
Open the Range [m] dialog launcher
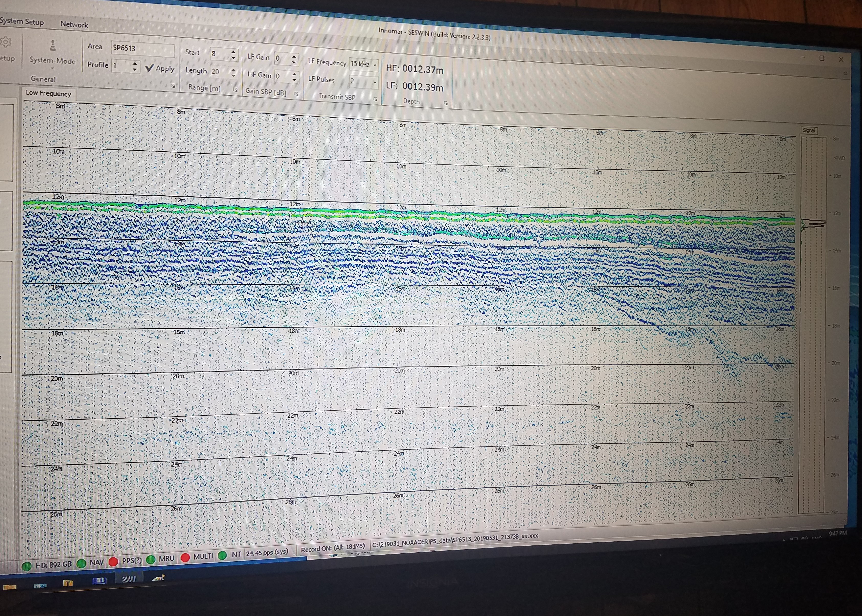click(x=235, y=90)
